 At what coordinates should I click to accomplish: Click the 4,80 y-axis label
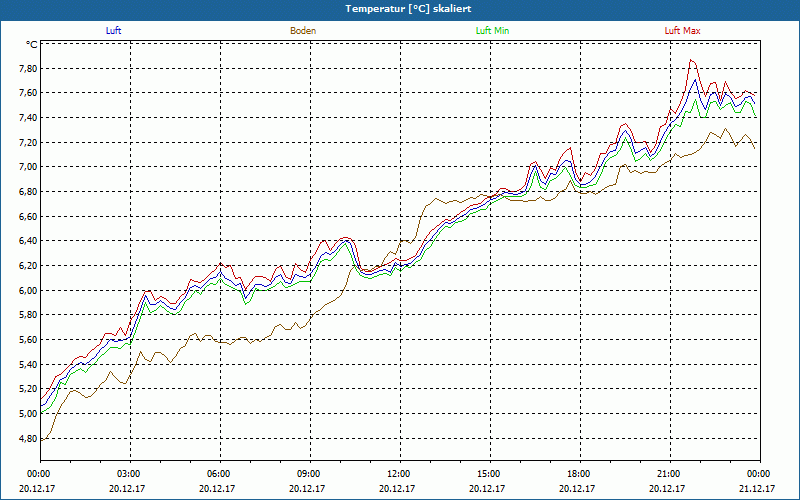coord(28,438)
